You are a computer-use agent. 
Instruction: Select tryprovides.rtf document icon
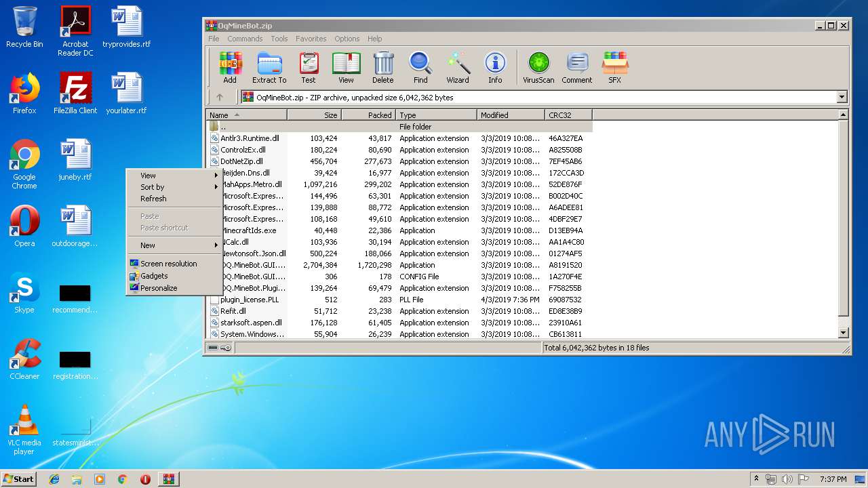pos(127,27)
